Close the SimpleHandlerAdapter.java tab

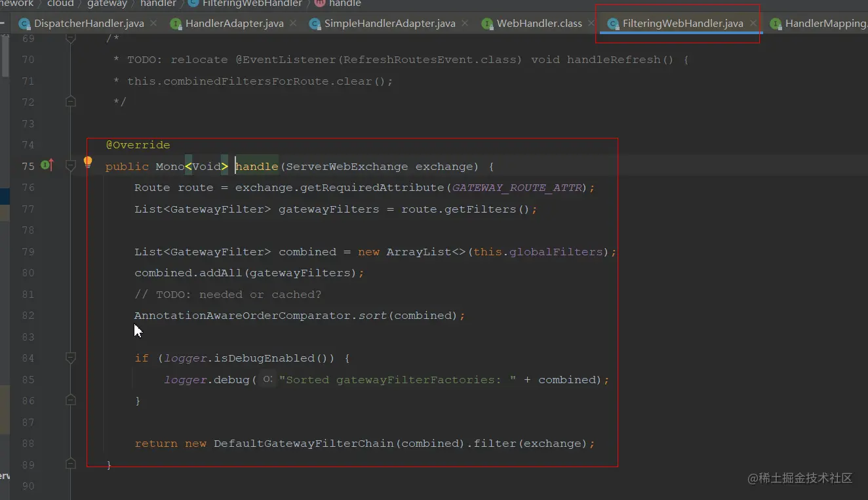(465, 23)
